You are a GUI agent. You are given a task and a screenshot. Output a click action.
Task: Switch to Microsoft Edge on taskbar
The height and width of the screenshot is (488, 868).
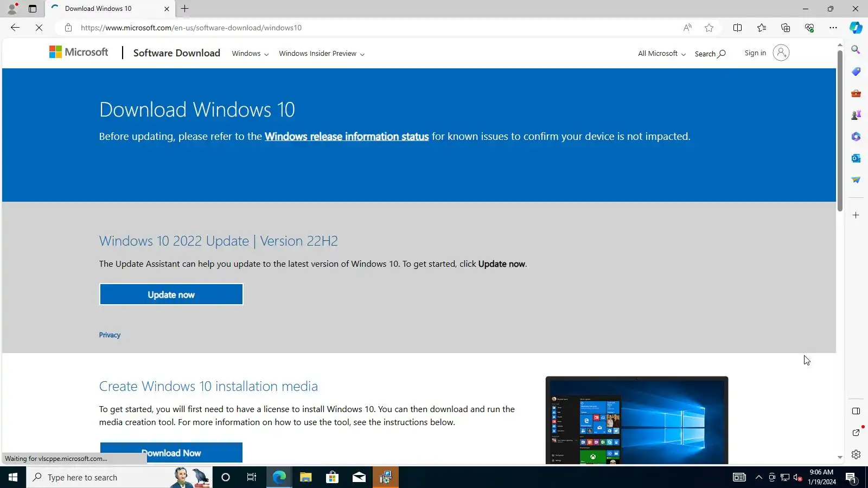point(279,477)
